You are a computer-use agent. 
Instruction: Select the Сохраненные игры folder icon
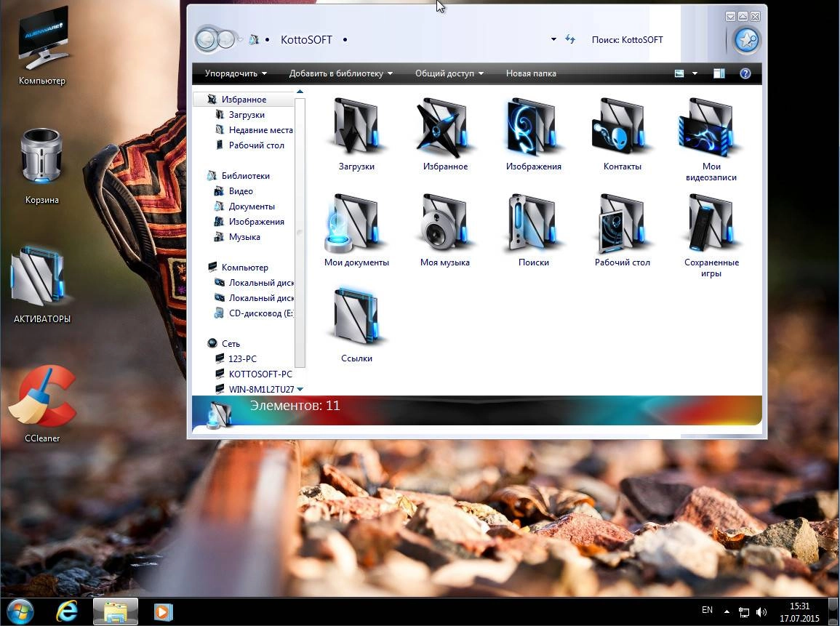point(711,236)
